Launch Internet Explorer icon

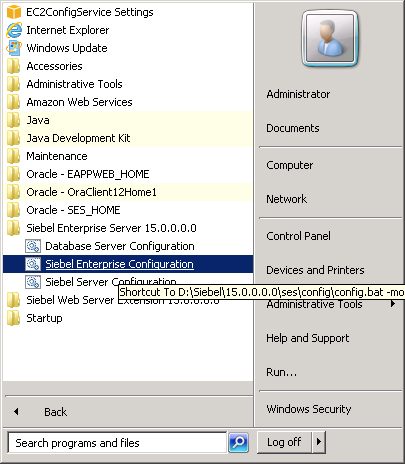pos(14,30)
